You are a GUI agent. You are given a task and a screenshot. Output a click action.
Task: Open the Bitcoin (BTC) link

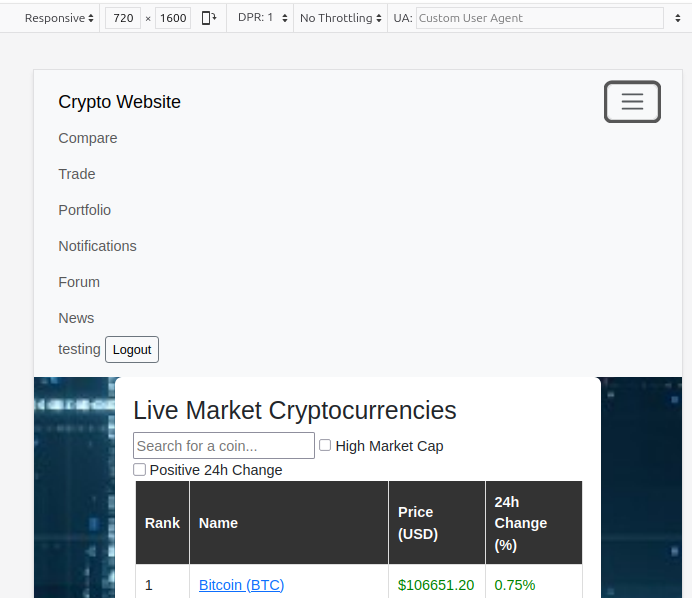(x=241, y=585)
